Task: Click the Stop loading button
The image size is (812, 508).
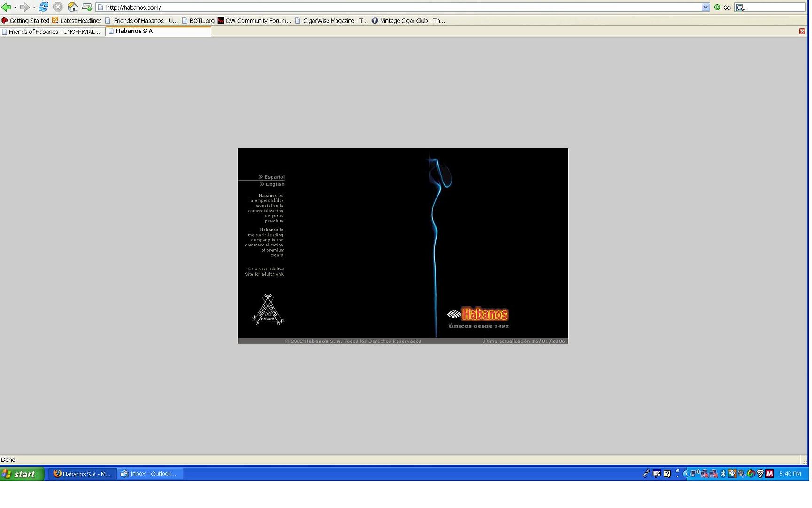Action: 58,7
